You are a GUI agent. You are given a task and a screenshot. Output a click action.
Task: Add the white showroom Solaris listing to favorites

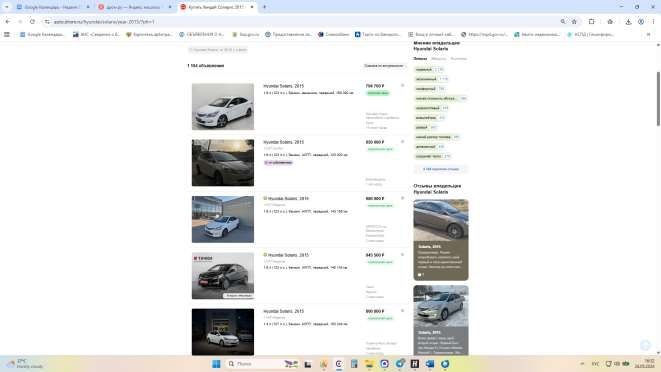[x=403, y=86]
